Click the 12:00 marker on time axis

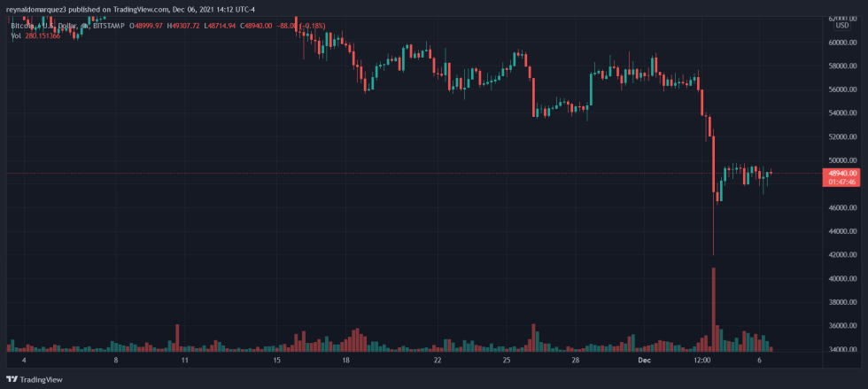point(703,361)
